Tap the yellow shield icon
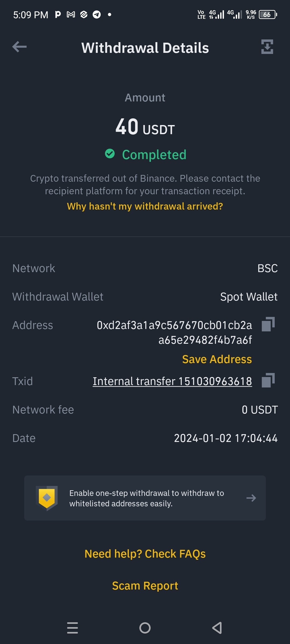Image resolution: width=290 pixels, height=644 pixels. coord(47,498)
